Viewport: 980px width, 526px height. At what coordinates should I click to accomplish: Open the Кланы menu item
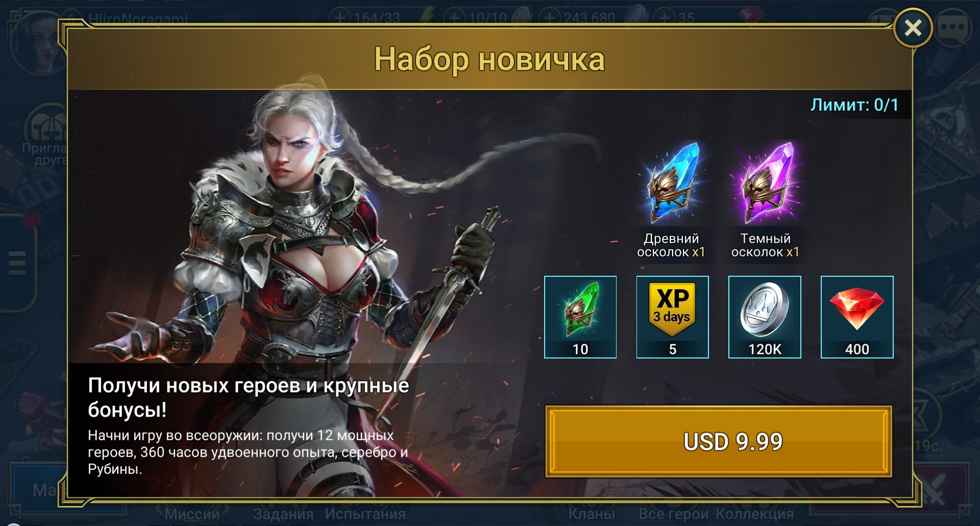592,514
